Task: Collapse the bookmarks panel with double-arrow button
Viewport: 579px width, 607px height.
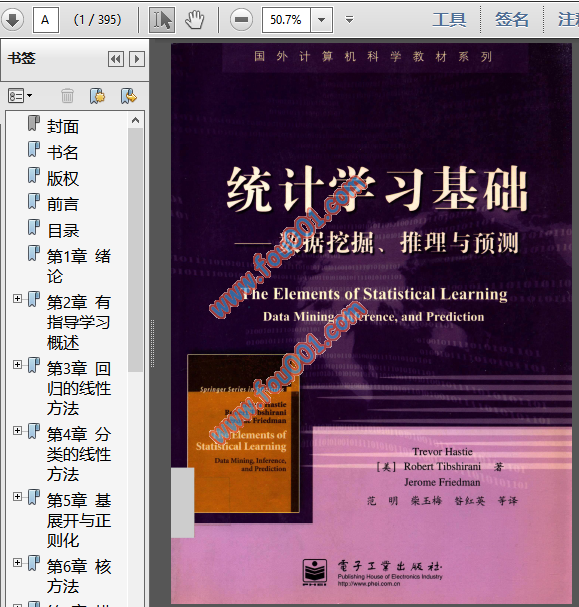Action: tap(116, 59)
